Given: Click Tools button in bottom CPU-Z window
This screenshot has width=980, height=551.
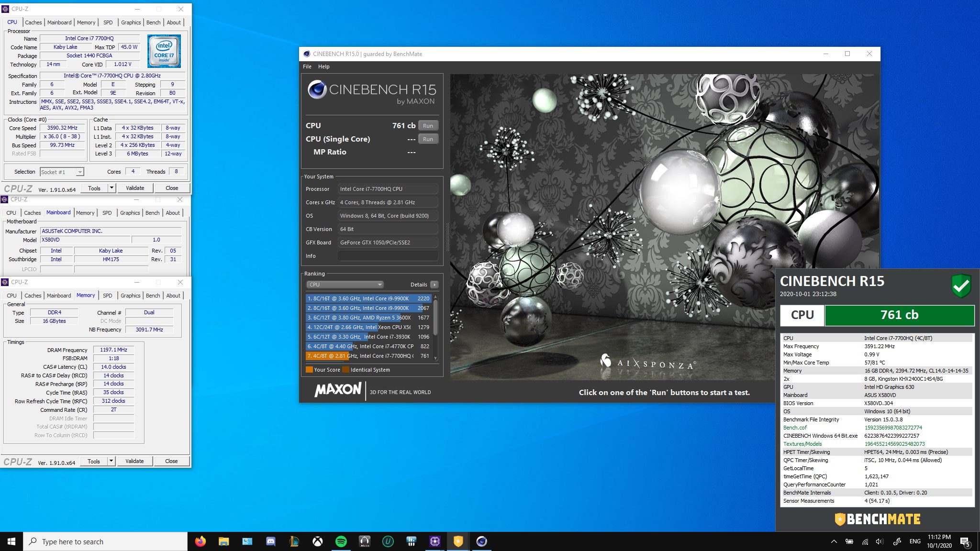Looking at the screenshot, I should click(x=94, y=461).
